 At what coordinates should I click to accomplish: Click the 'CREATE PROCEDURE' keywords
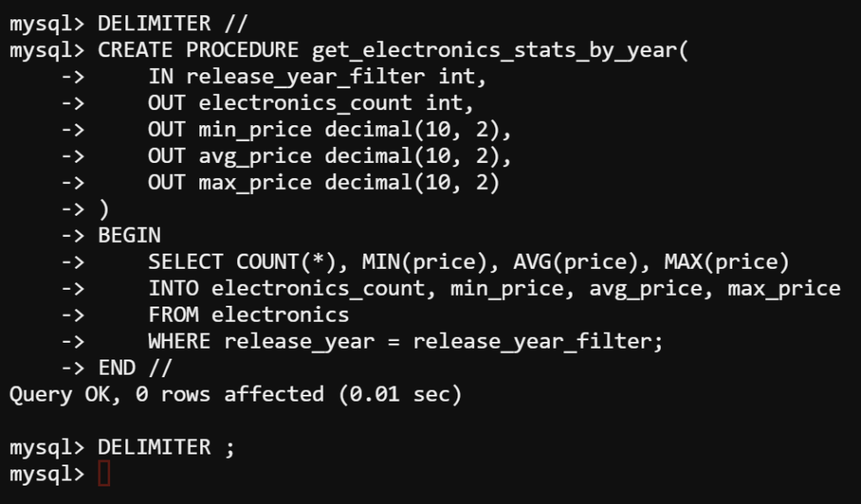click(198, 50)
